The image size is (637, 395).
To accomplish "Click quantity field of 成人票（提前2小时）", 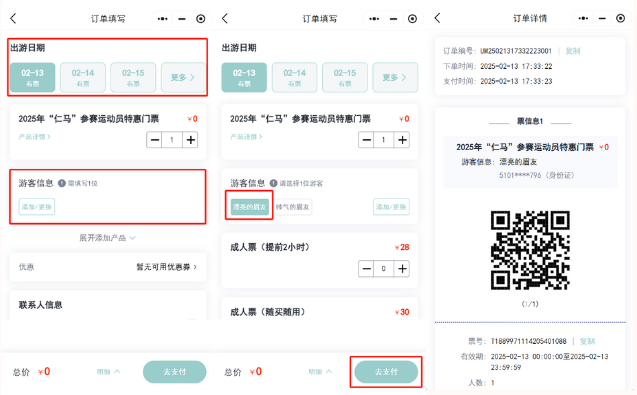I will click(384, 269).
